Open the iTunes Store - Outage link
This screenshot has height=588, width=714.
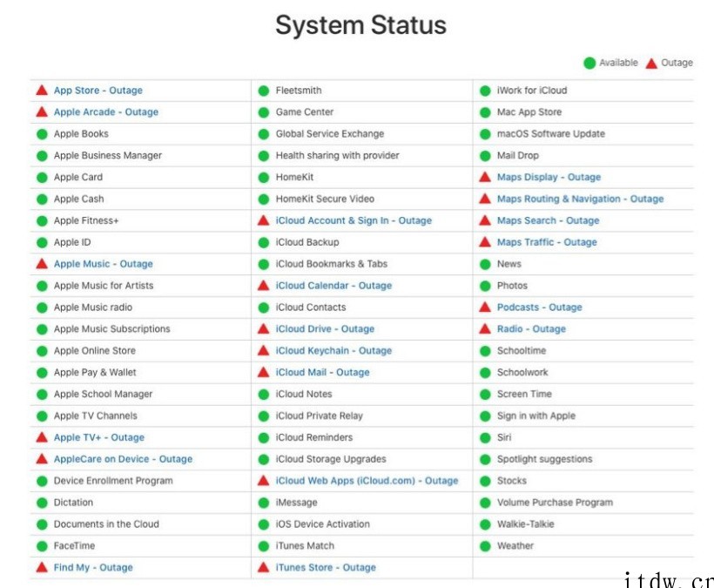click(326, 567)
